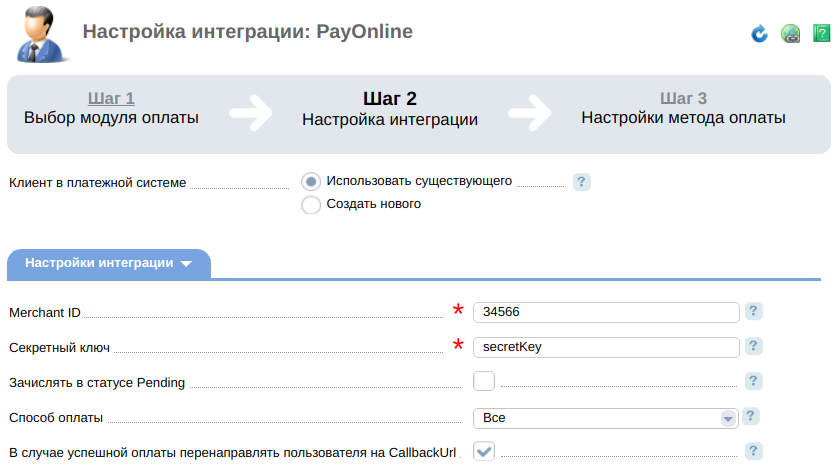The height and width of the screenshot is (471, 840).
Task: Go back to Шаг 1 link
Action: (x=111, y=99)
